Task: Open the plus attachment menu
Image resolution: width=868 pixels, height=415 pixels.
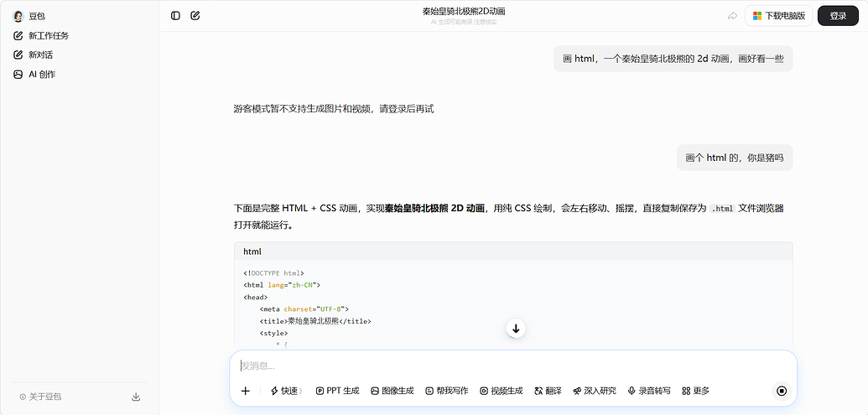Action: pyautogui.click(x=246, y=391)
